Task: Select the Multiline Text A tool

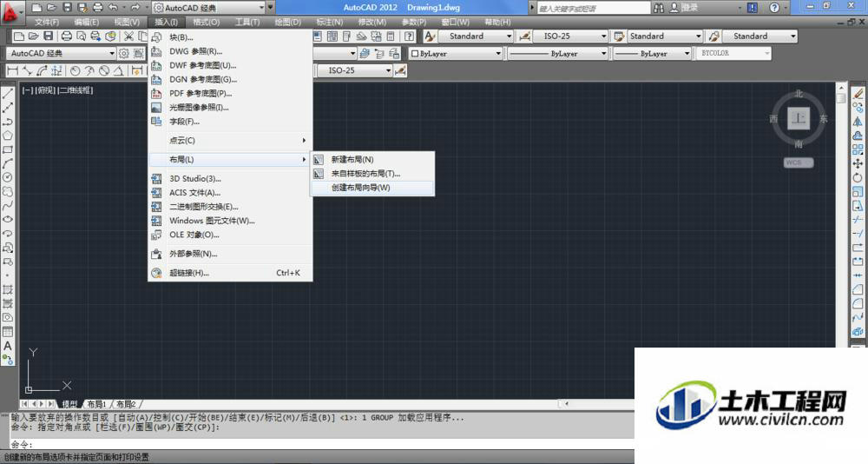Action: coord(8,345)
